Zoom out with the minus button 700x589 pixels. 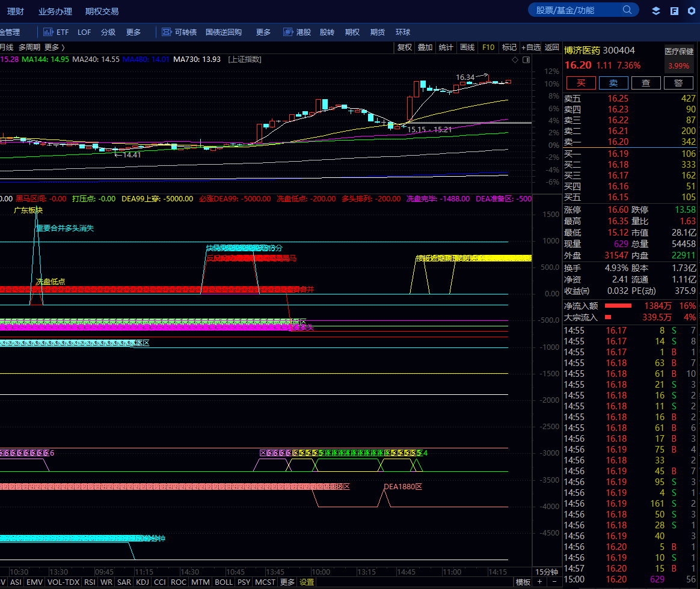click(x=554, y=582)
